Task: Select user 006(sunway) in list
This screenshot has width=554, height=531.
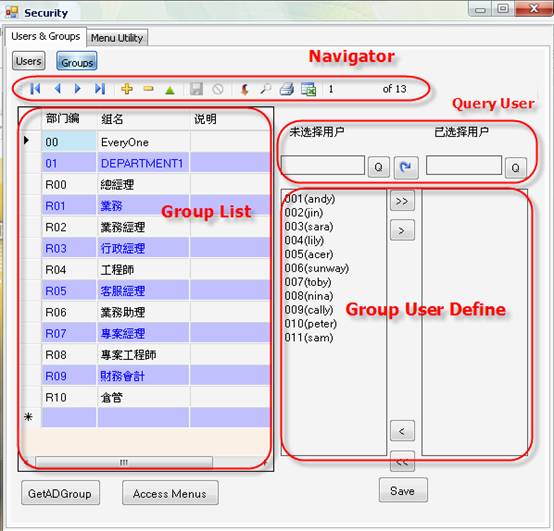Action: (x=317, y=268)
